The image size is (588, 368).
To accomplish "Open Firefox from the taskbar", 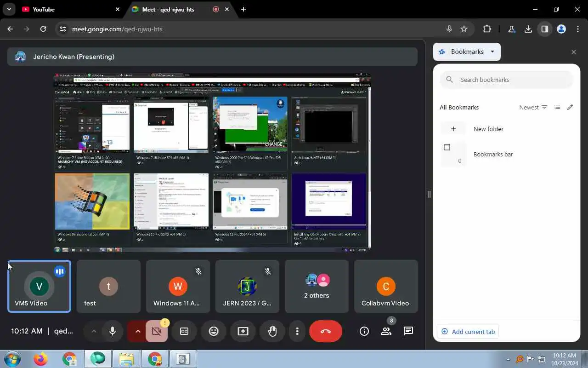I will [x=40, y=359].
